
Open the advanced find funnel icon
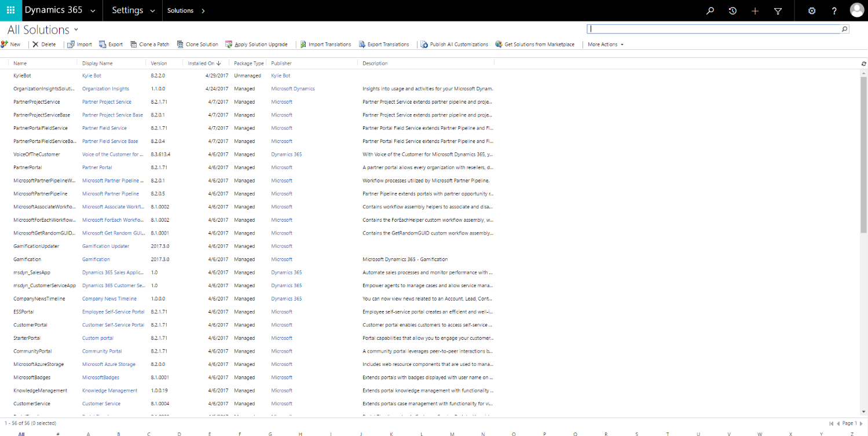point(778,10)
